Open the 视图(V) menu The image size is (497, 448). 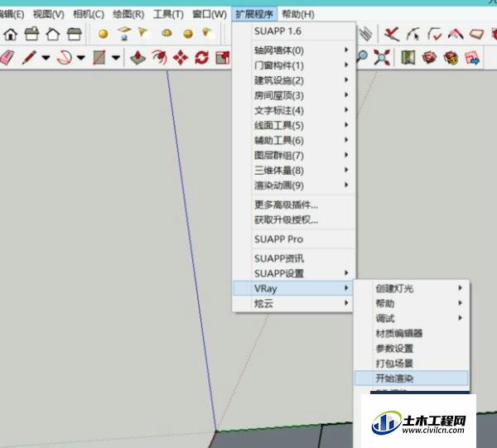[x=49, y=14]
